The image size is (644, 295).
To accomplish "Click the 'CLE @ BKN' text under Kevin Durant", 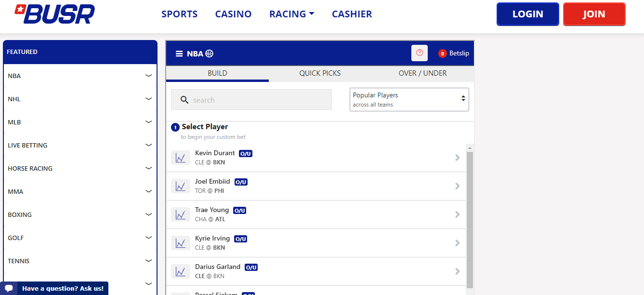I will click(210, 162).
